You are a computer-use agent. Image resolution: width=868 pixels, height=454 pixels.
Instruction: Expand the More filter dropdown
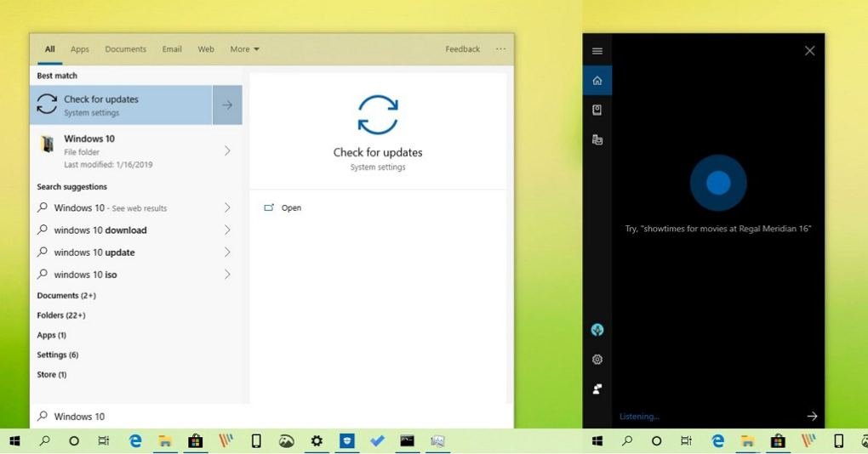coord(244,49)
